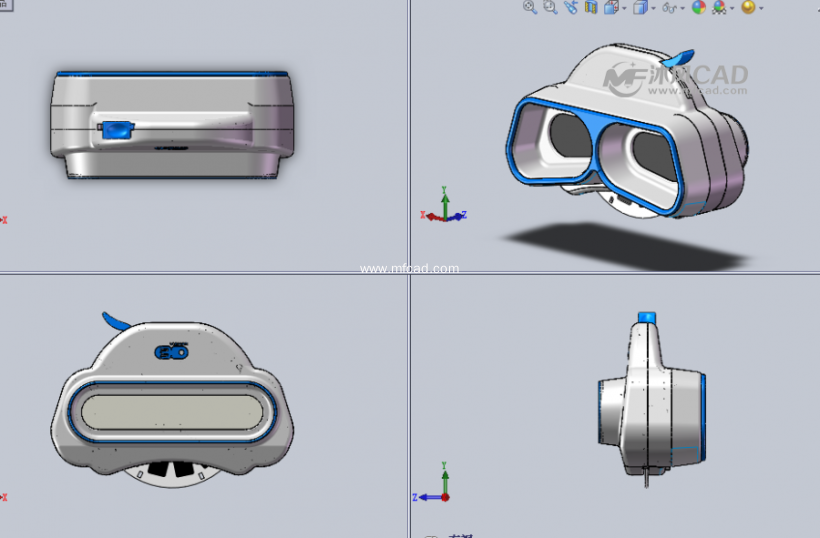
Task: Expand the Display Style dropdown arrow
Action: 653,8
